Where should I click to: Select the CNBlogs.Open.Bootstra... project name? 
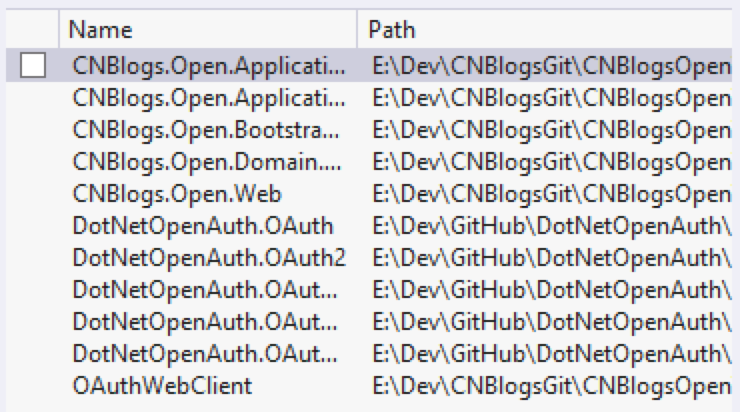pyautogui.click(x=206, y=130)
